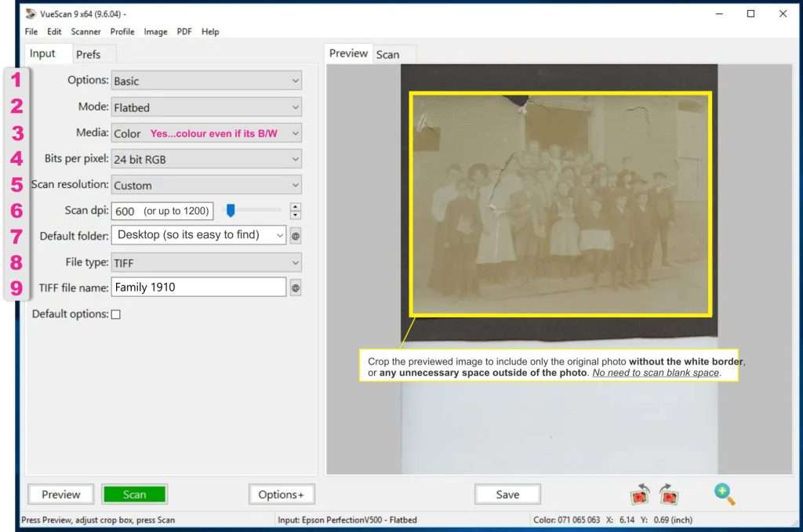
Task: Decrease Scan dpi with the down stepper arrow
Action: [x=295, y=215]
